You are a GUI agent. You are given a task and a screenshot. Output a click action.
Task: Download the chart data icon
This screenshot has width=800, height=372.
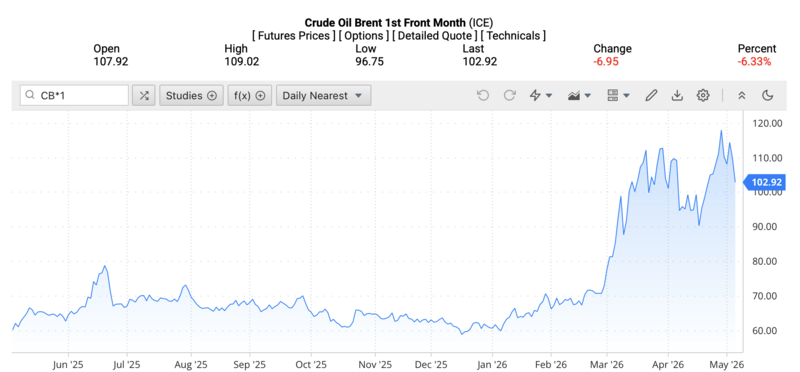click(677, 95)
